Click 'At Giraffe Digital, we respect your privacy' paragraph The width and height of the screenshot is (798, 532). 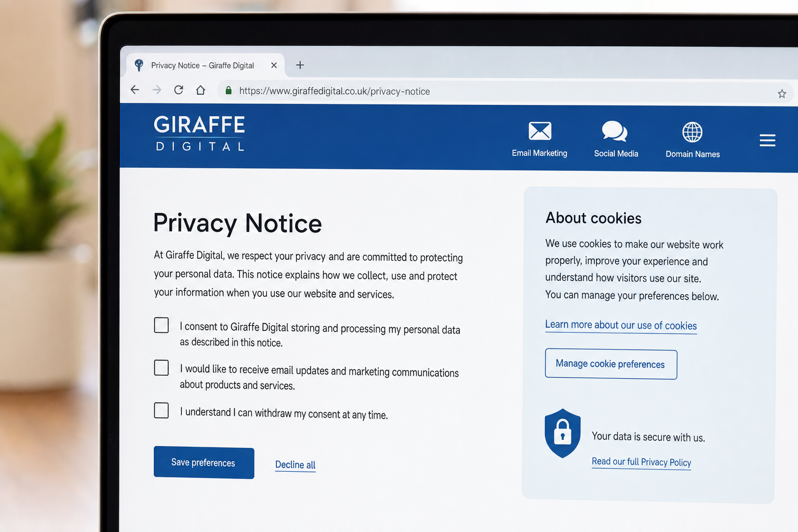coord(308,275)
